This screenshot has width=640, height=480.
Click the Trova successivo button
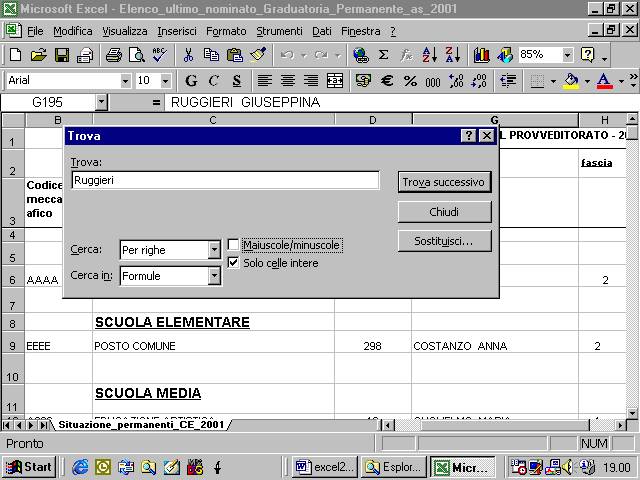coord(443,182)
